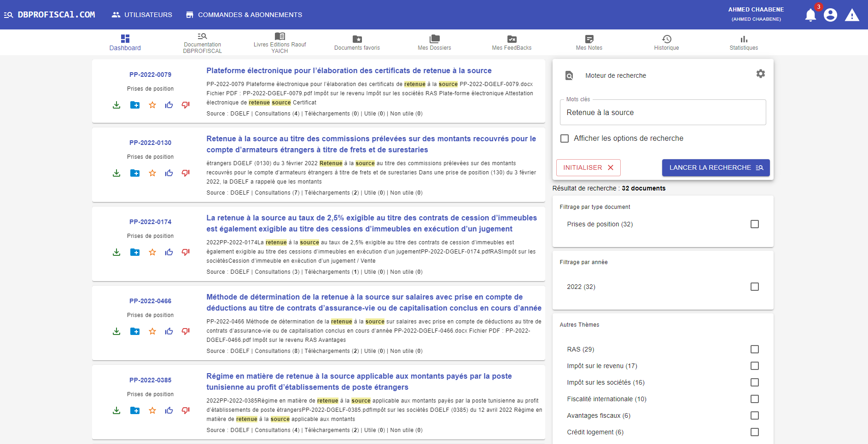Screen dimensions: 868x444
Task: Check Fiscalité internationale theme filter
Action: coord(754,399)
